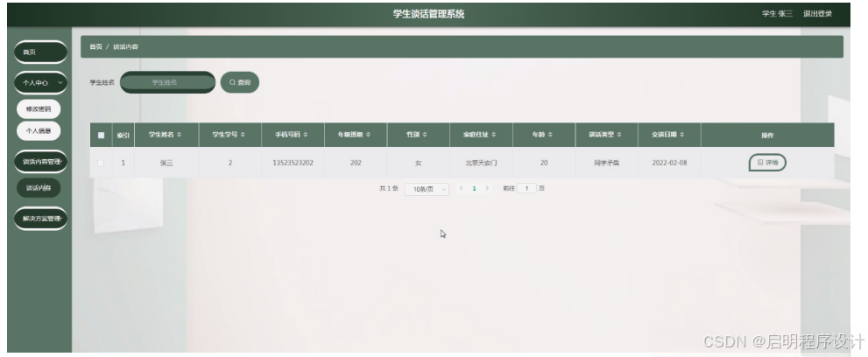The image size is (868, 357).
Task: Click the 前往 page number input
Action: 526,188
